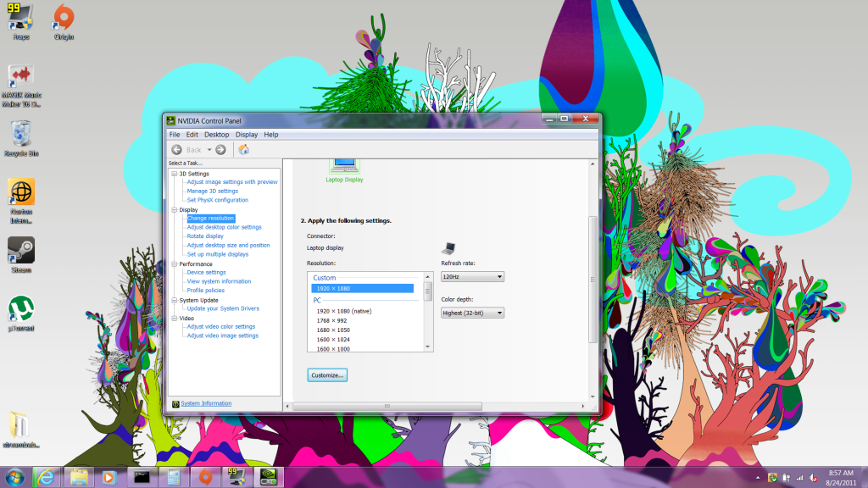Open View system information task
This screenshot has width=868, height=488.
coord(219,281)
